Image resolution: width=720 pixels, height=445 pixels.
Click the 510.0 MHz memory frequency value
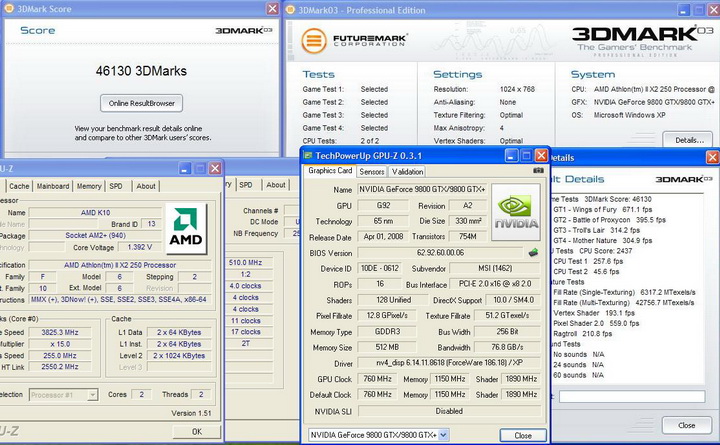coord(245,263)
